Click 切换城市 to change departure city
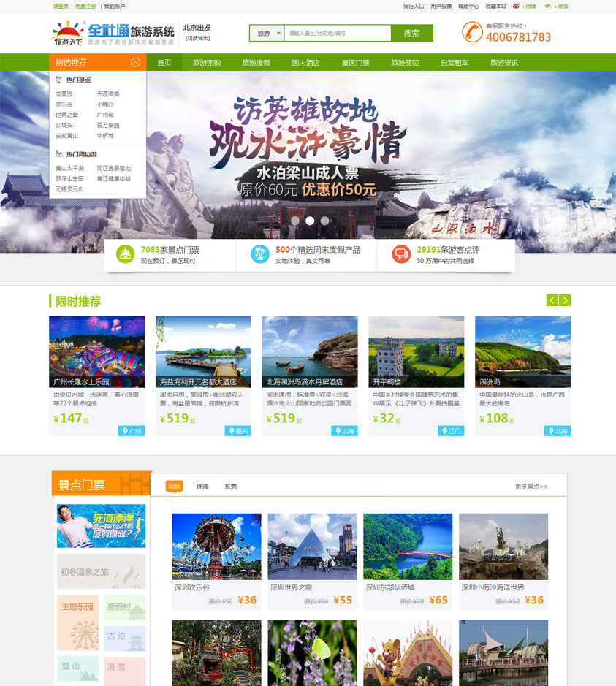 click(x=197, y=38)
